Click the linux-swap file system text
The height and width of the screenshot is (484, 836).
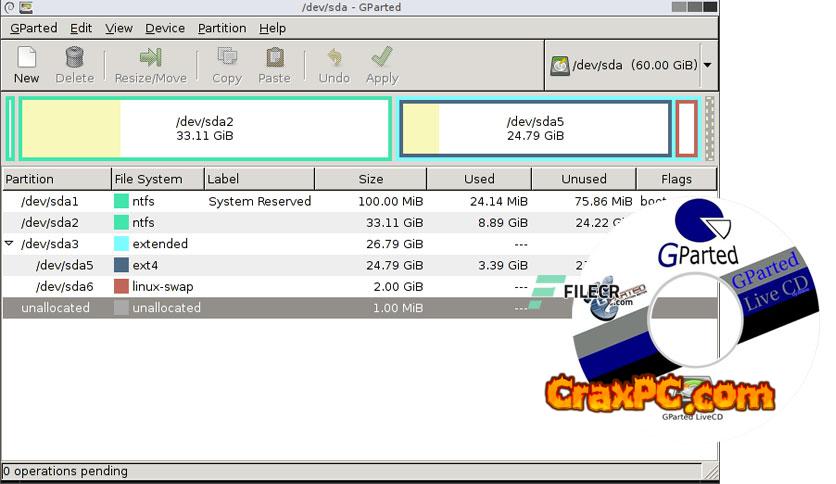tap(163, 287)
